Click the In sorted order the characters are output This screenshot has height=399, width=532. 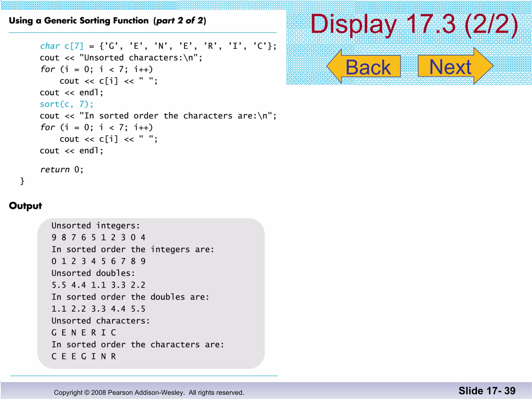coord(137,345)
